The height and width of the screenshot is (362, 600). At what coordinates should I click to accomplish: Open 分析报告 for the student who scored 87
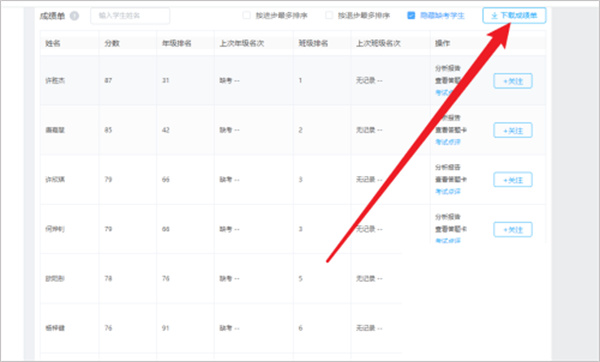tap(448, 68)
